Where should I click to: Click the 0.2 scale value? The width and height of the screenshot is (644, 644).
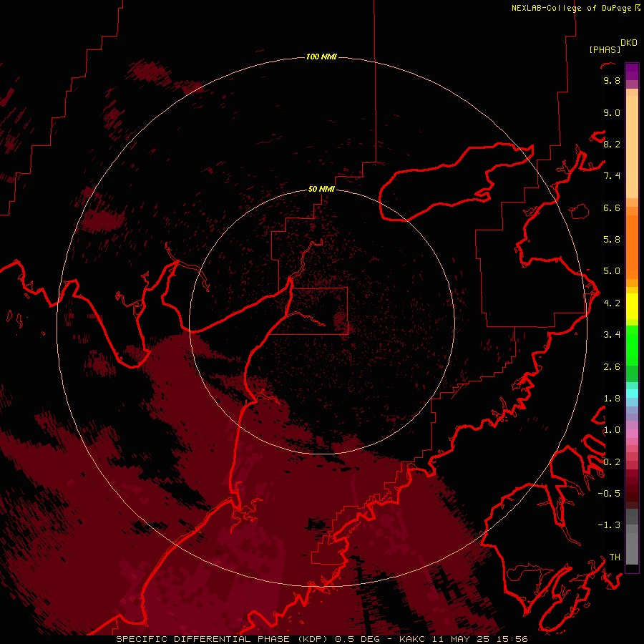(x=612, y=462)
